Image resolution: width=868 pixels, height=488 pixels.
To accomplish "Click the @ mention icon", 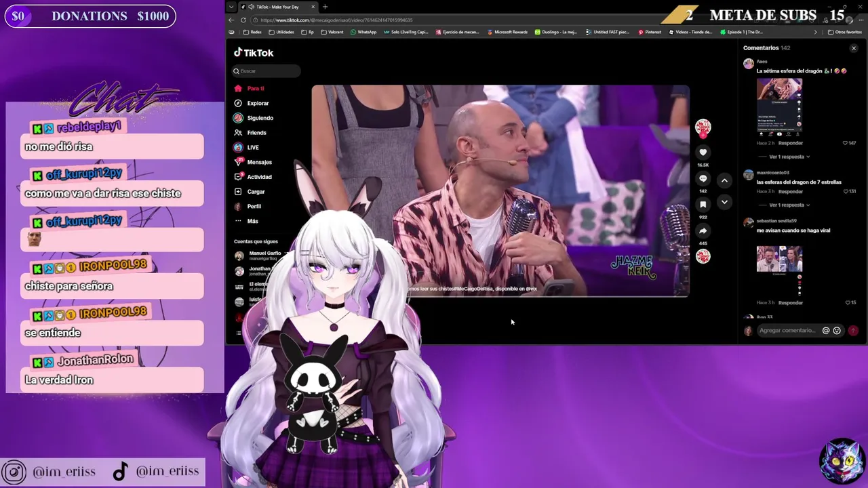I will click(826, 330).
